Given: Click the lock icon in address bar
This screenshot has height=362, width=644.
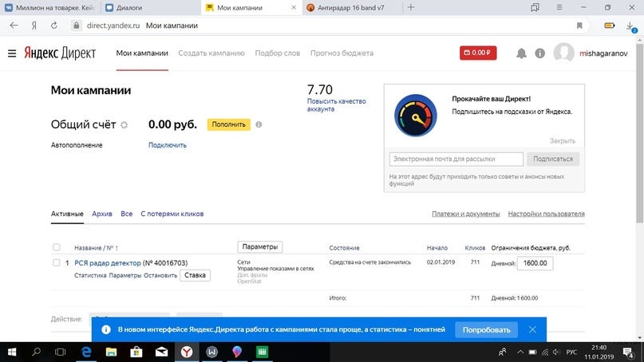Looking at the screenshot, I should pos(76,26).
